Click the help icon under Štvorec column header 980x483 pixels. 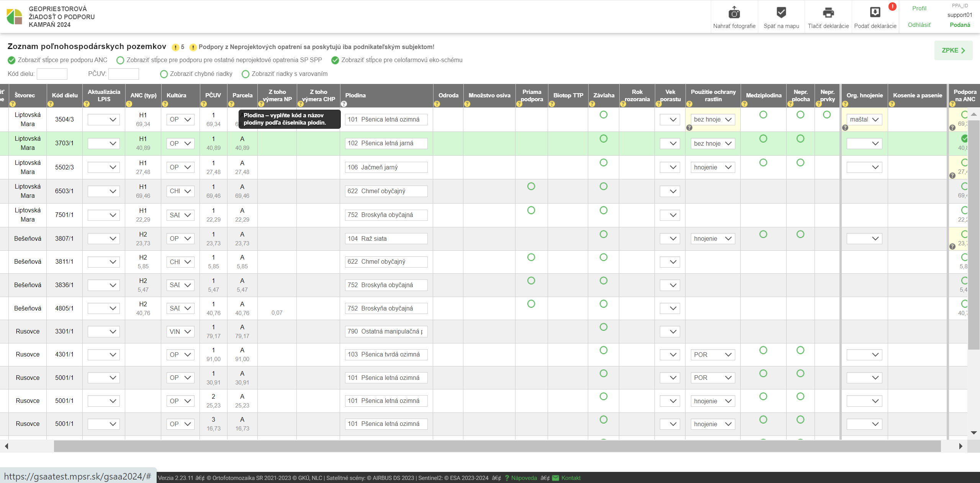pyautogui.click(x=13, y=104)
